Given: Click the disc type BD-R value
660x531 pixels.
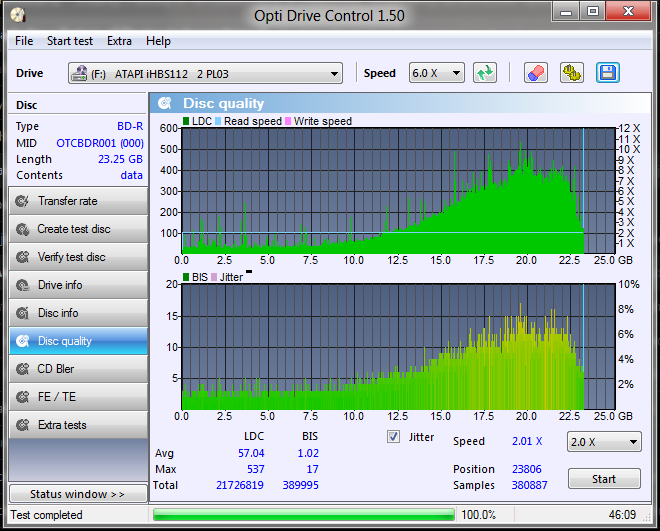Looking at the screenshot, I should click(130, 126).
